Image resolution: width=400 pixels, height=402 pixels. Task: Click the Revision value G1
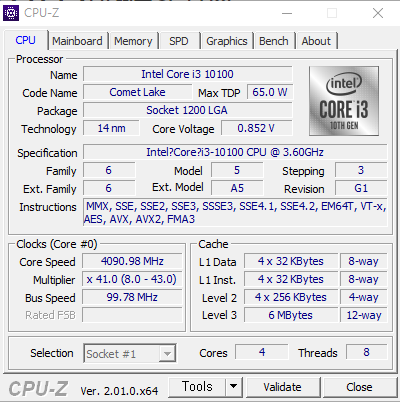[361, 188]
